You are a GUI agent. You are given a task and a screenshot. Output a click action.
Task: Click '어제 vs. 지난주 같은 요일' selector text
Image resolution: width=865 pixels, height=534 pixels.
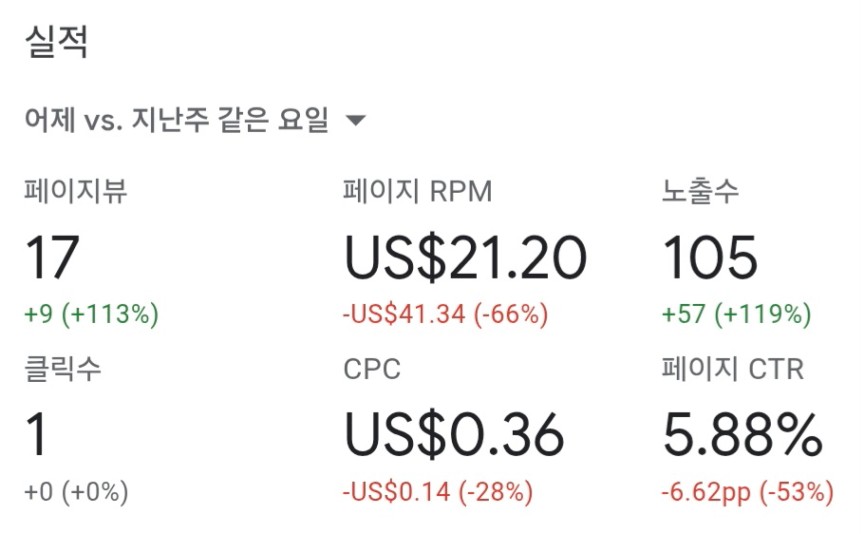tap(177, 120)
